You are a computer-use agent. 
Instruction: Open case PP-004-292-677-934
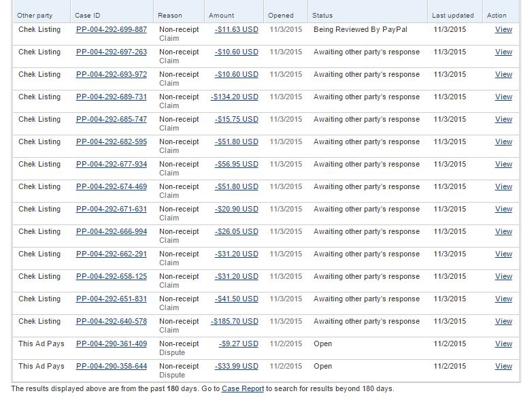click(x=112, y=164)
